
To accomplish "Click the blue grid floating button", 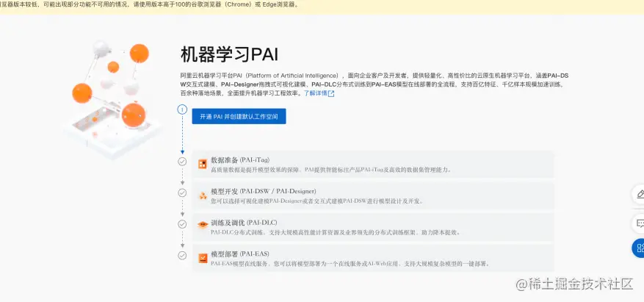I will point(638,248).
